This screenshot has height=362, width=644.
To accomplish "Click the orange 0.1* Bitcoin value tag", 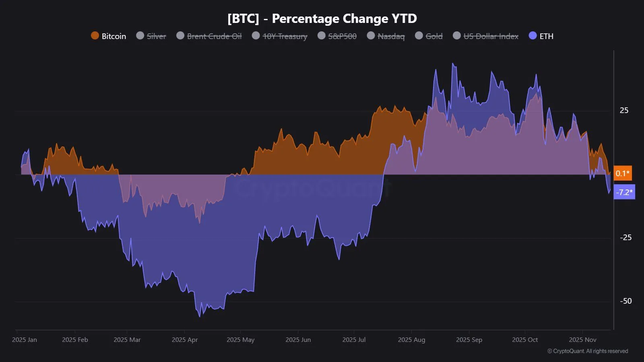I will 623,173.
